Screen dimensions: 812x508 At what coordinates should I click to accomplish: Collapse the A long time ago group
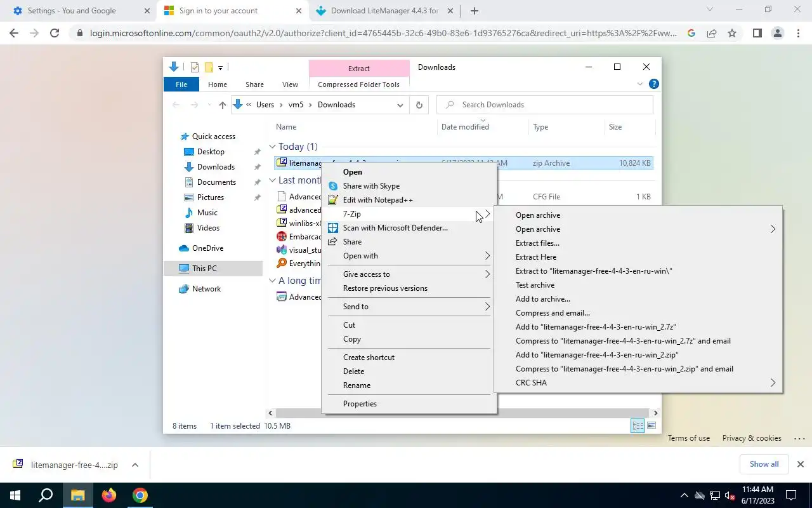point(272,281)
